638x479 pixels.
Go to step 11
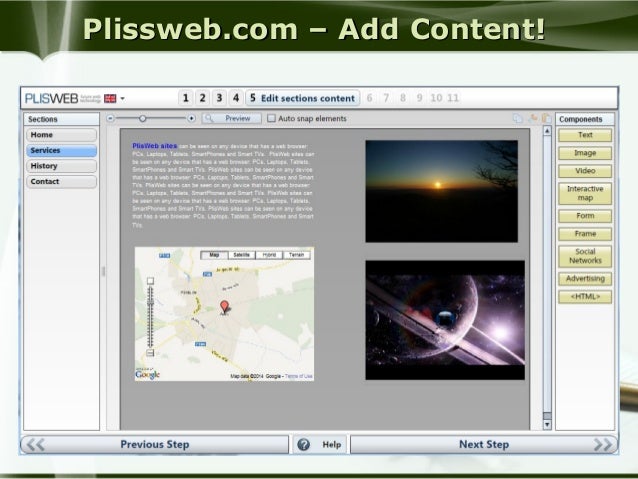tap(453, 98)
